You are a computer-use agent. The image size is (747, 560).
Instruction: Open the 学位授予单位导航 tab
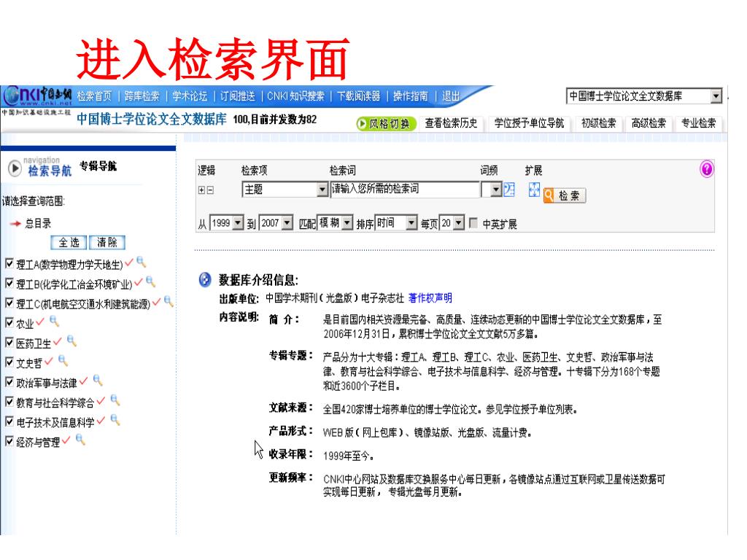click(529, 123)
